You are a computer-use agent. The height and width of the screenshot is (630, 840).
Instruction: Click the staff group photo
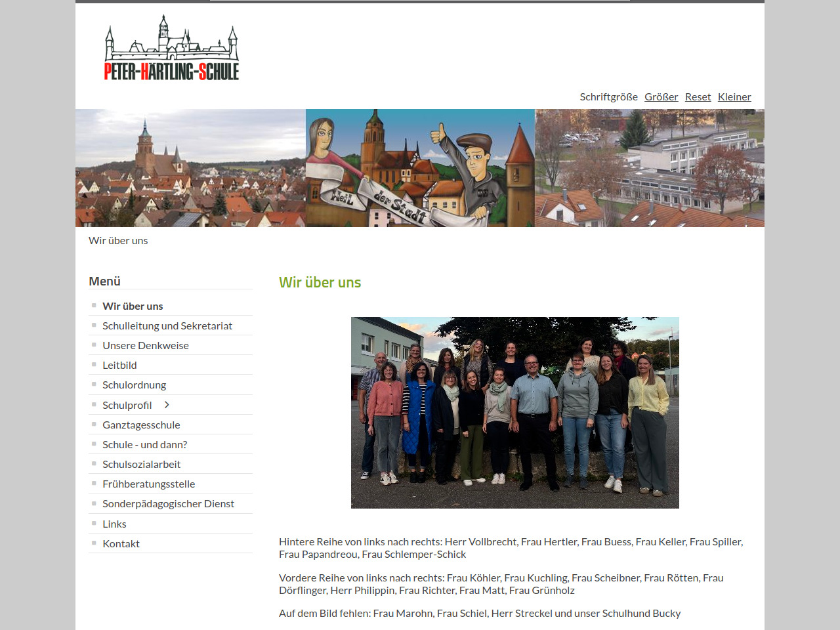[x=514, y=412]
